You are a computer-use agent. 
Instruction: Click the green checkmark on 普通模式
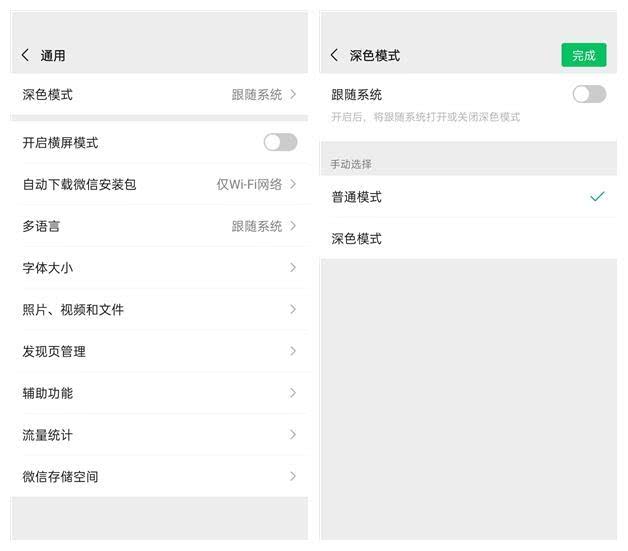pos(597,196)
